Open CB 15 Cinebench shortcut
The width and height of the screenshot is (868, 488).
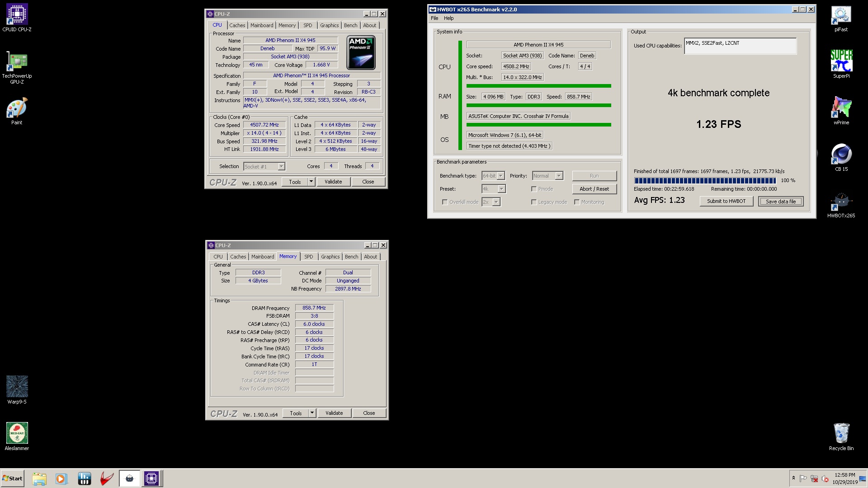(x=841, y=157)
